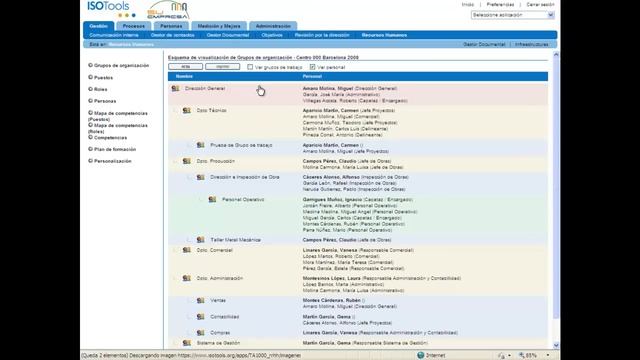Open Gestor Documental in blue submenu bar
The height and width of the screenshot is (360, 640).
[x=228, y=35]
